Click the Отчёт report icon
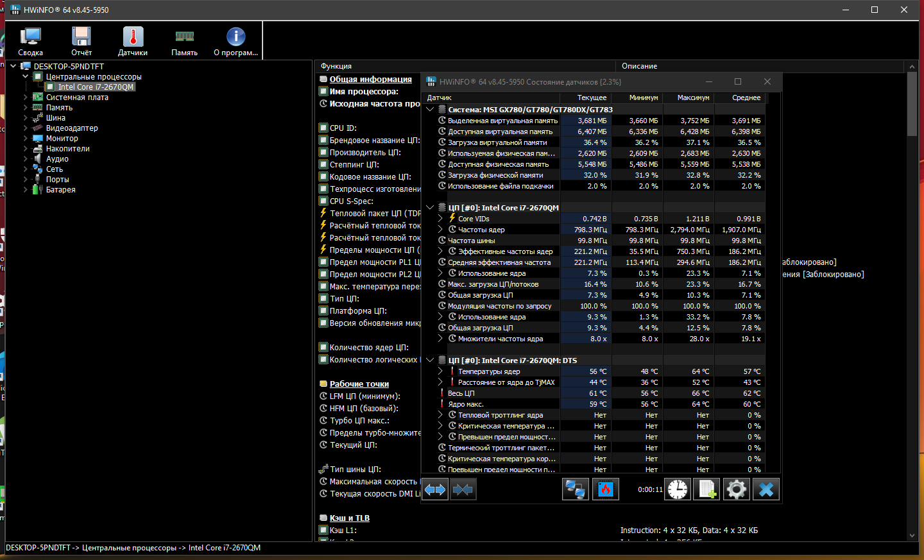The image size is (924, 560). pos(81,41)
